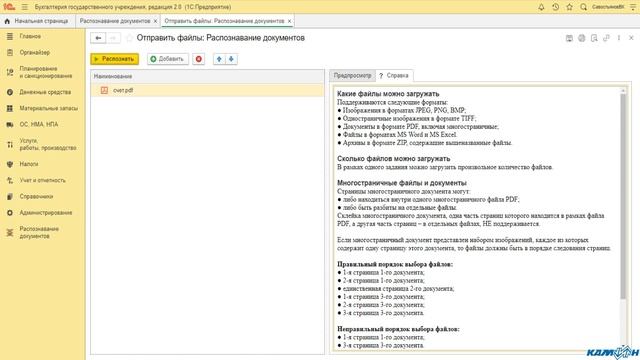Go forward with the right arrow button
This screenshot has width=640, height=360.
click(x=113, y=38)
